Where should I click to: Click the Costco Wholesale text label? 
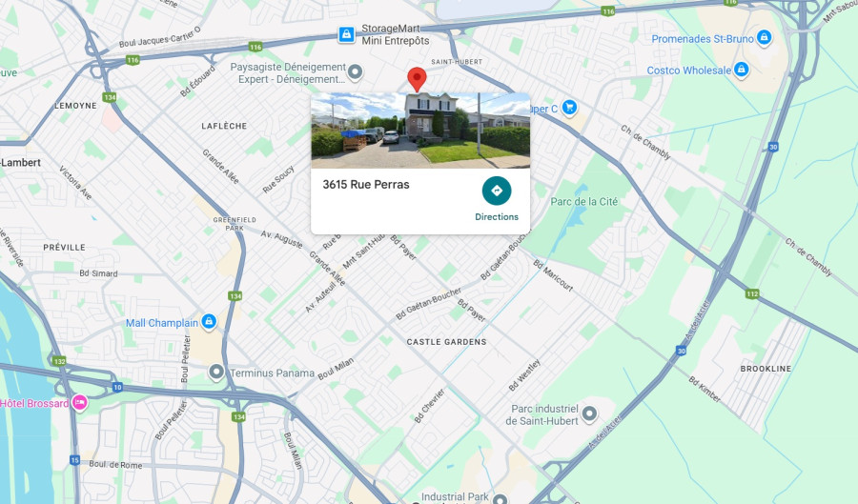689,70
